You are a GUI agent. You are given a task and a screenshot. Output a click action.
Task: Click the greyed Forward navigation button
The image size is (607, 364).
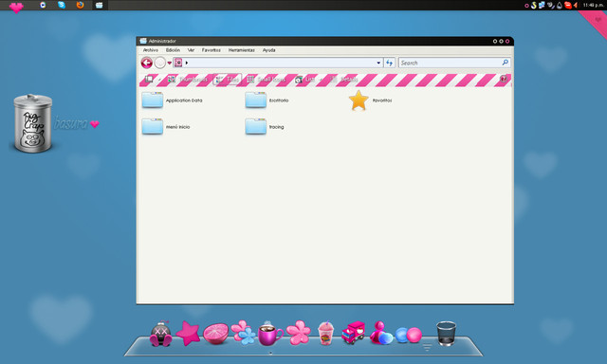click(x=160, y=63)
